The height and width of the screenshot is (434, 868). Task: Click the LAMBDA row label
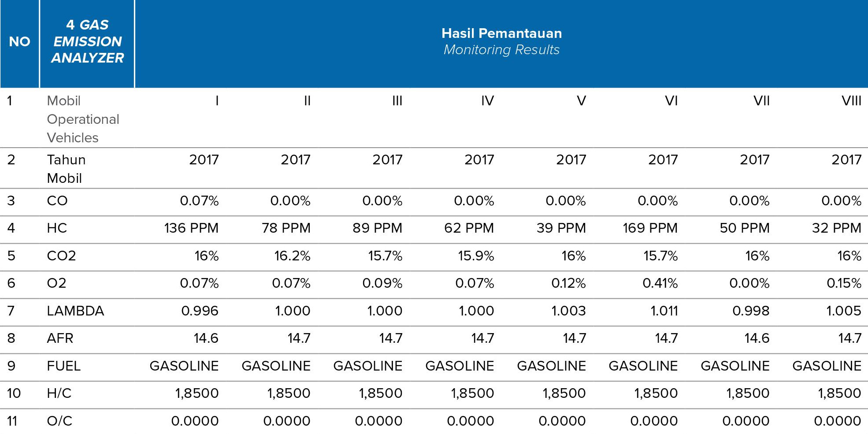tap(75, 311)
